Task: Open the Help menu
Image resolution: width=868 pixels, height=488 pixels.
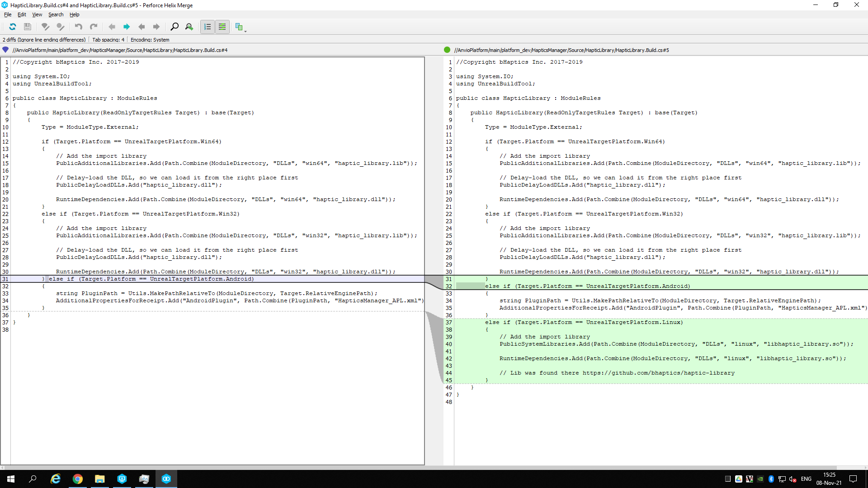Action: tap(75, 14)
